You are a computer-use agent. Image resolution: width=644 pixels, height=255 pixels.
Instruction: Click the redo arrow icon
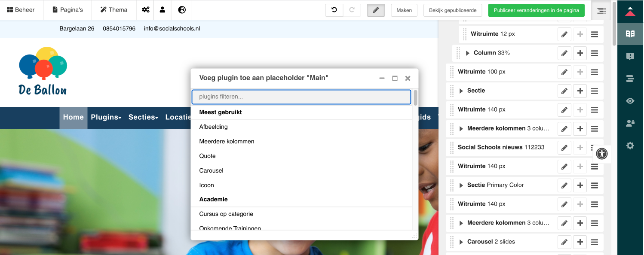pyautogui.click(x=352, y=10)
